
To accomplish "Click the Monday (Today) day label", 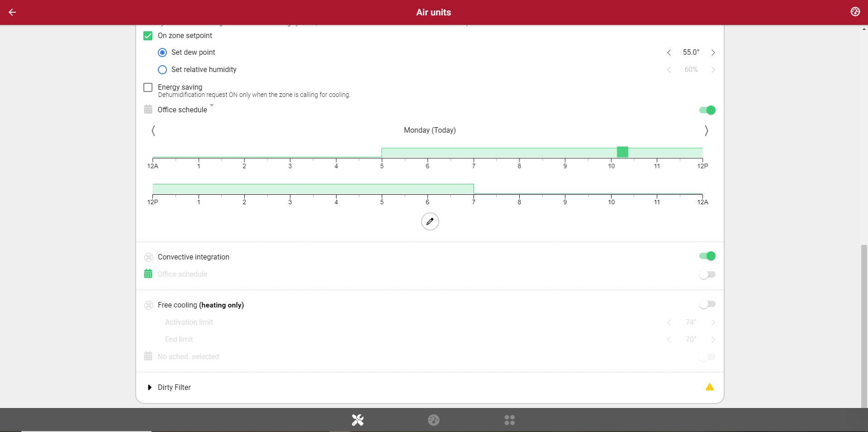I will point(430,130).
